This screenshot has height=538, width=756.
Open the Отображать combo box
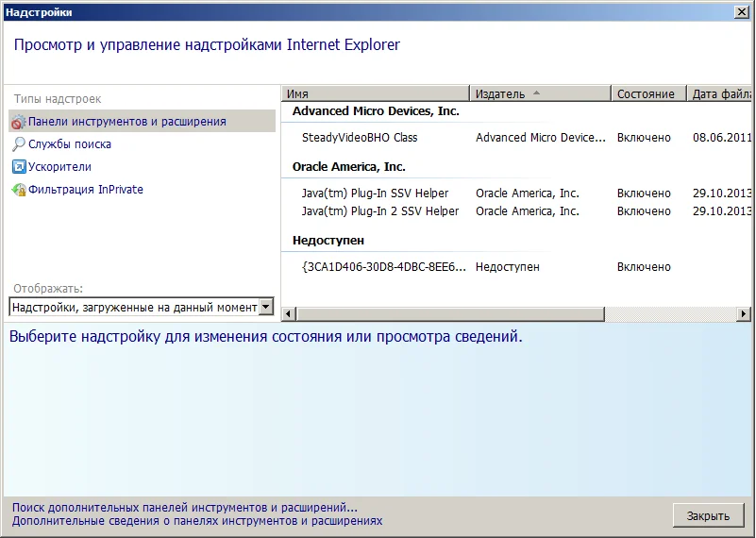click(x=142, y=307)
